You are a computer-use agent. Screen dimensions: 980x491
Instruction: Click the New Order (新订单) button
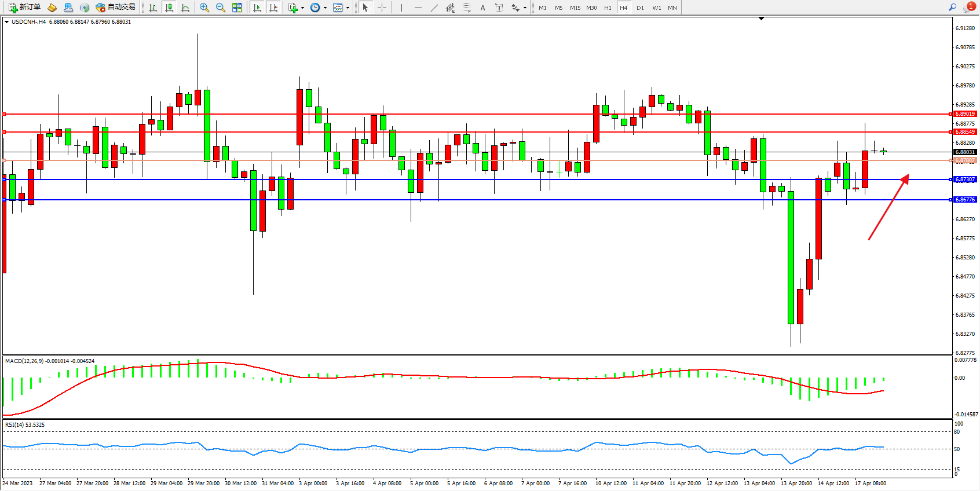point(25,8)
